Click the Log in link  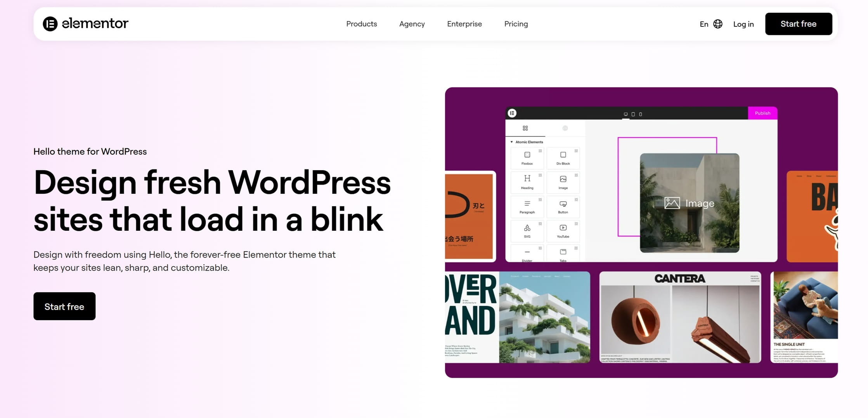(x=743, y=24)
